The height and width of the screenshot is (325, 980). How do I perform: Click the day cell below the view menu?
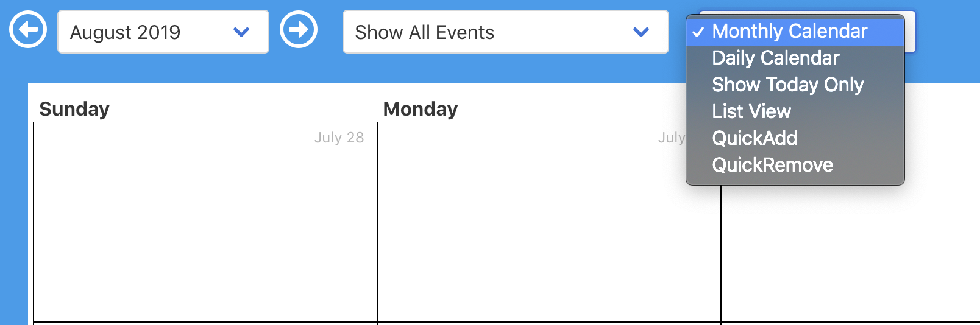coord(853,256)
